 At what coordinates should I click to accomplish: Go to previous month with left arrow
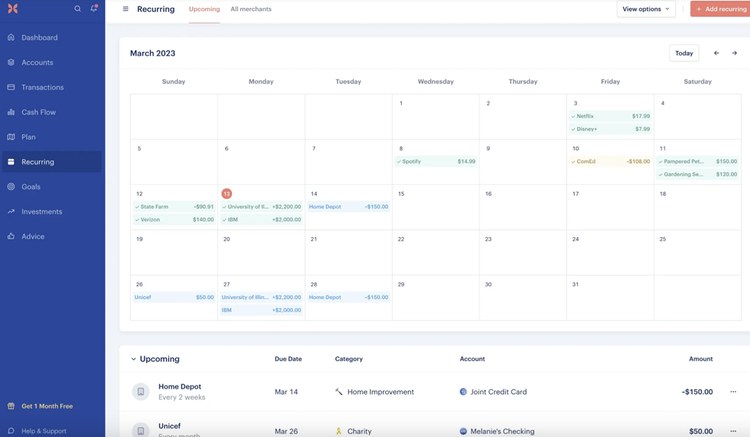[716, 53]
